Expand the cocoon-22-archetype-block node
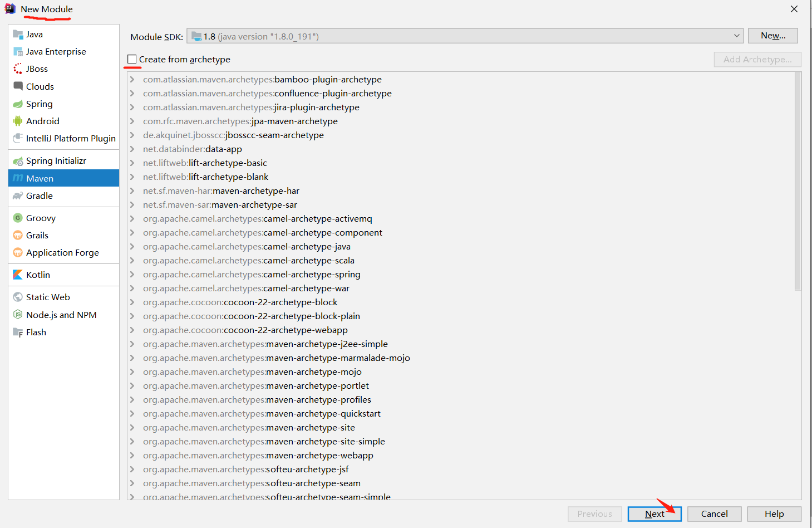The height and width of the screenshot is (528, 812). tap(132, 302)
